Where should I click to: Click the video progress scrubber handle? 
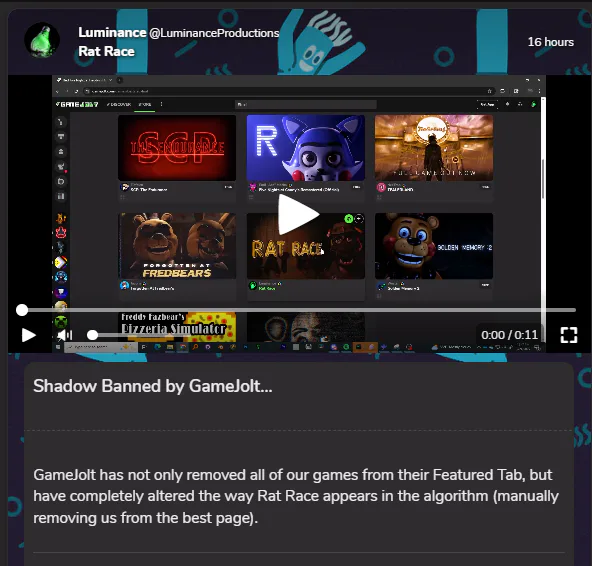(x=22, y=310)
